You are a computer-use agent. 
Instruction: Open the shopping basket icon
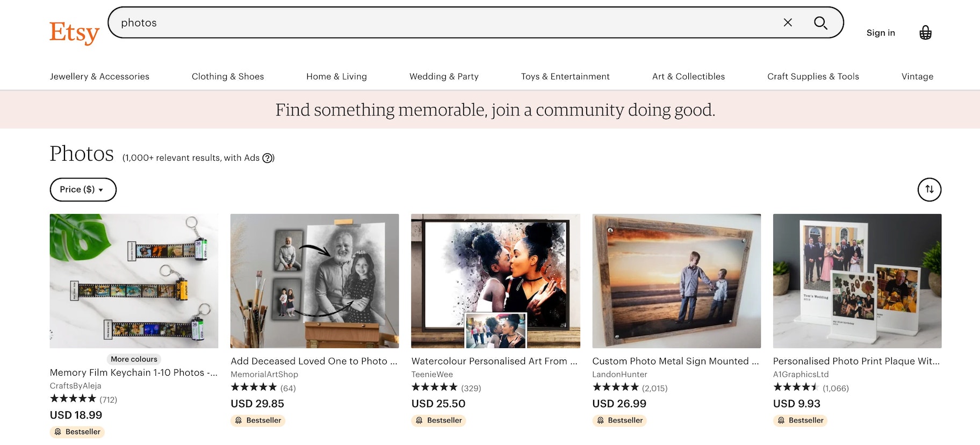coord(925,33)
